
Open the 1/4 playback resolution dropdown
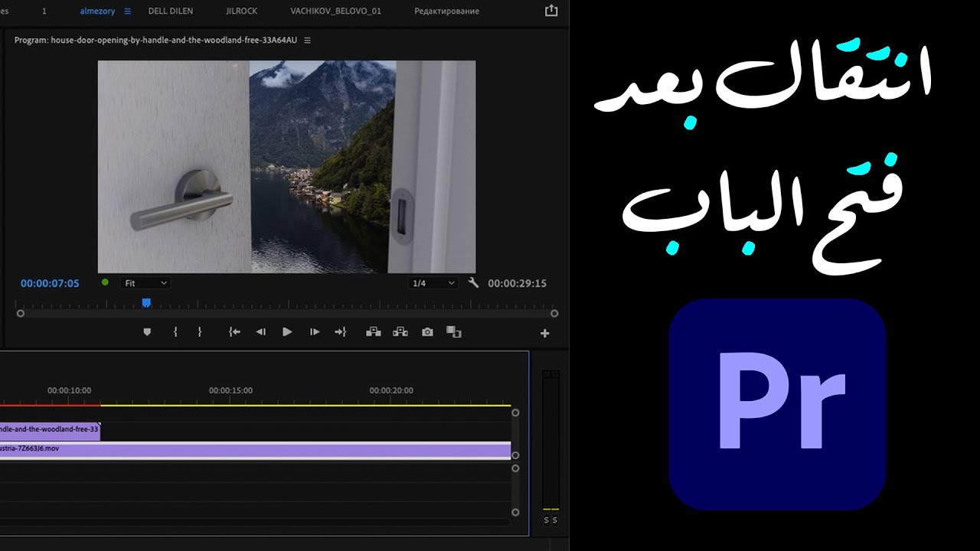433,283
